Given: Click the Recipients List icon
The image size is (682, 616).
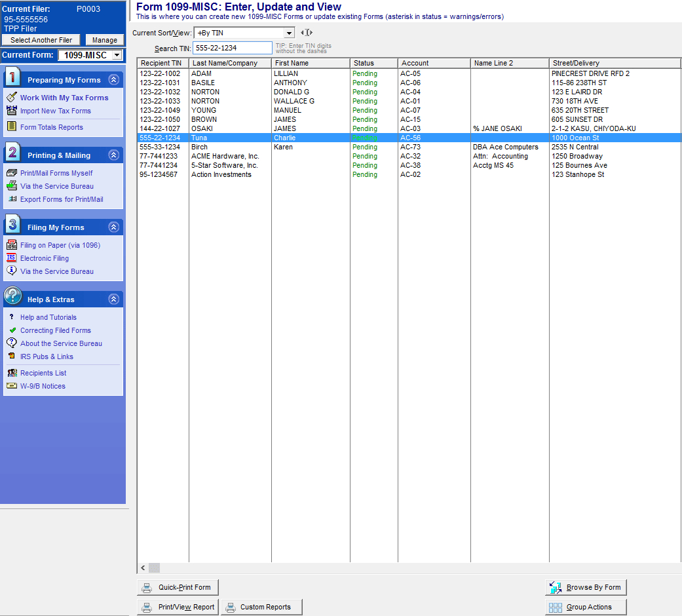Looking at the screenshot, I should (x=11, y=373).
